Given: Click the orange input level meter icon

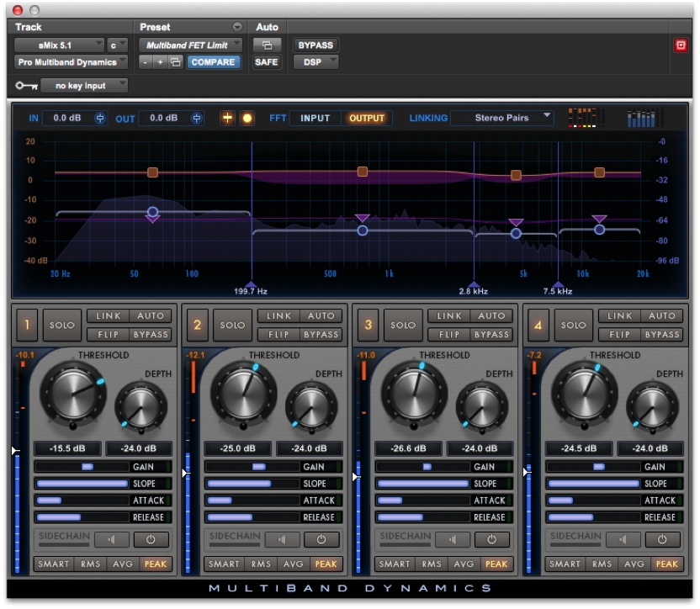Looking at the screenshot, I should point(586,118).
